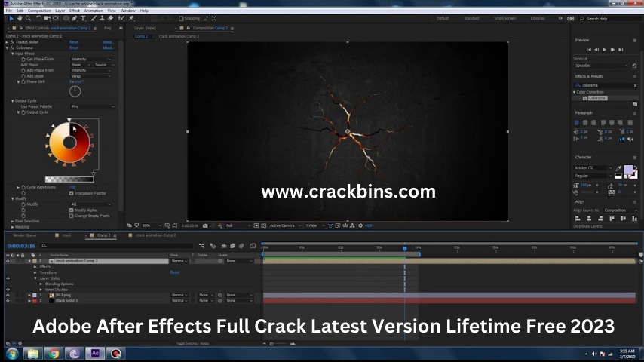Play the preview

click(605, 50)
